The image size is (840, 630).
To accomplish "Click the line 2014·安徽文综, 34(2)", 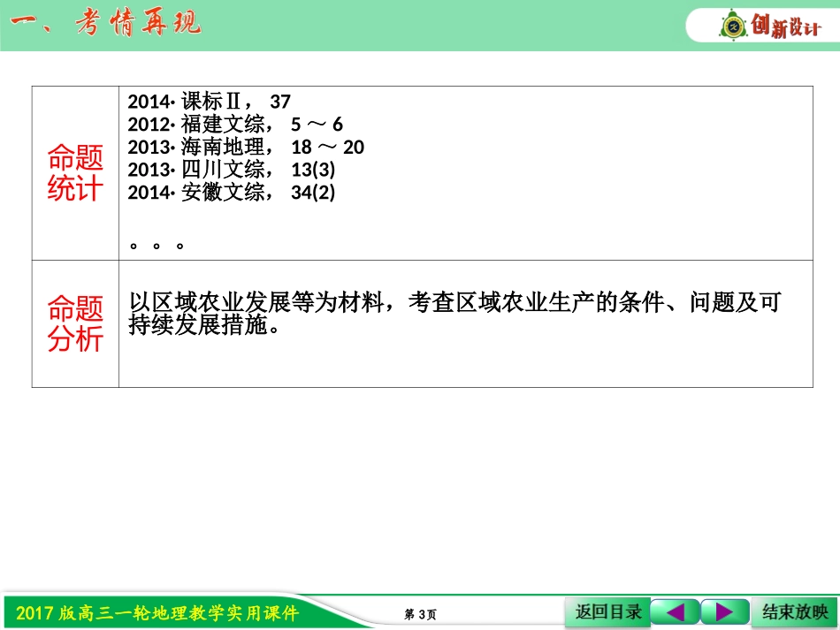I will 231,192.
